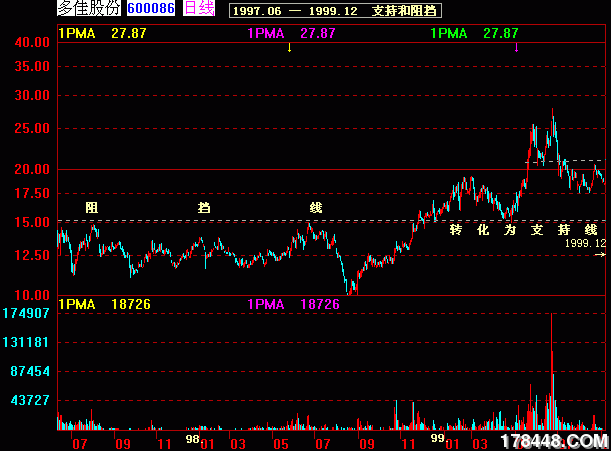Click the 日线 daily chart label

[x=200, y=9]
